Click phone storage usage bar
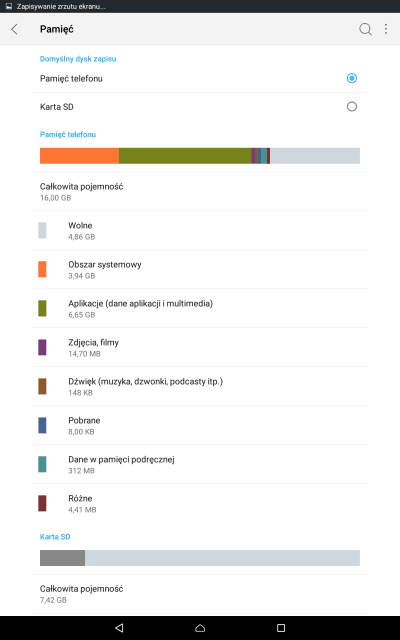400x640 pixels. coord(200,156)
